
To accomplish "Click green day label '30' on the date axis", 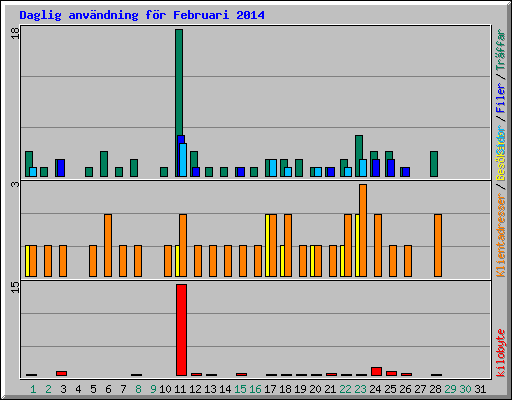I will (x=465, y=389).
